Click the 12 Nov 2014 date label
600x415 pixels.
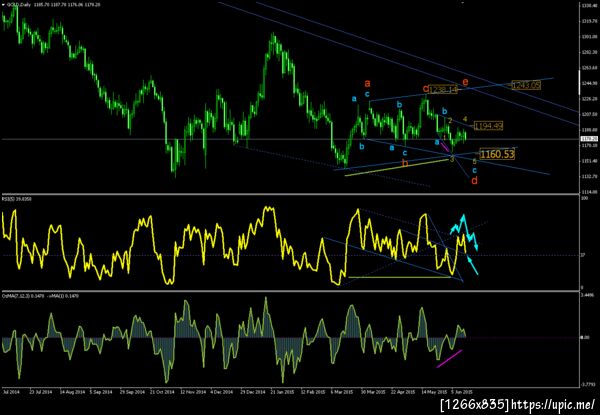pos(192,392)
